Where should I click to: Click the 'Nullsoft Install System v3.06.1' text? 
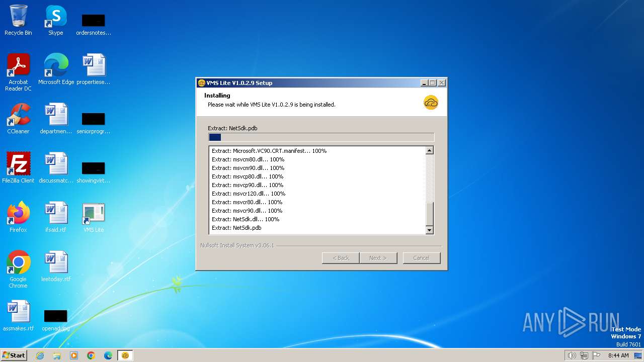click(237, 245)
